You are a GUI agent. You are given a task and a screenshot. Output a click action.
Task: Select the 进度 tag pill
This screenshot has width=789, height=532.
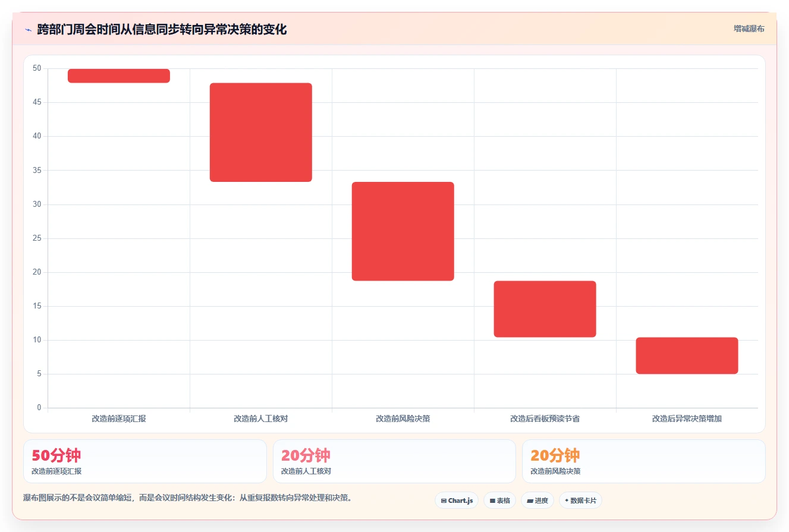point(537,500)
